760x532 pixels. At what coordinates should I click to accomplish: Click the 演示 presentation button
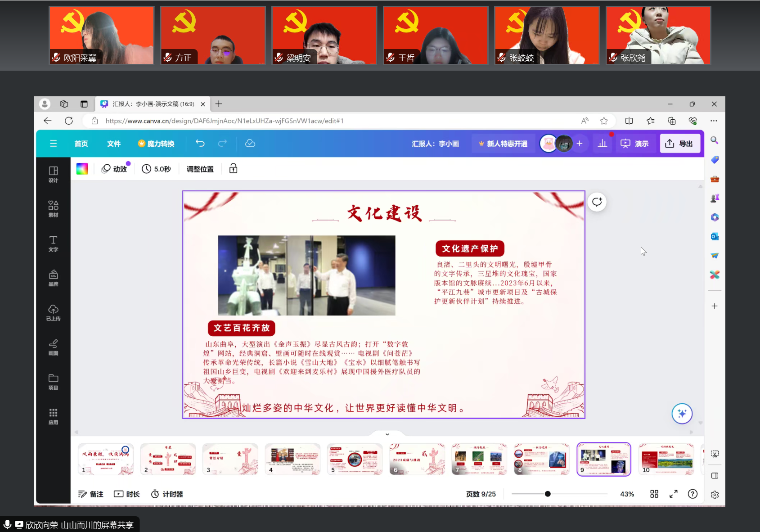click(x=636, y=143)
